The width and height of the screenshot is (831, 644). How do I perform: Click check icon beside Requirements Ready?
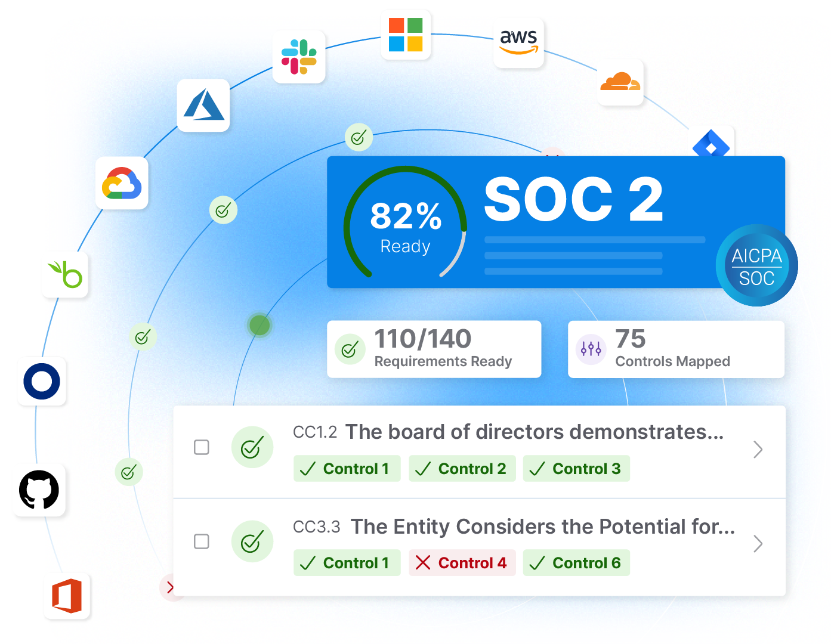pyautogui.click(x=350, y=349)
